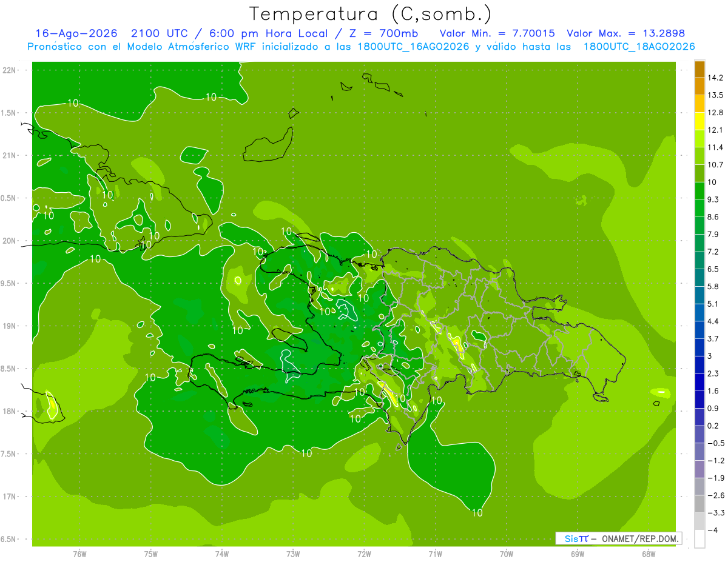
Task: Click the '-4' colorbar label
Action: (x=713, y=530)
